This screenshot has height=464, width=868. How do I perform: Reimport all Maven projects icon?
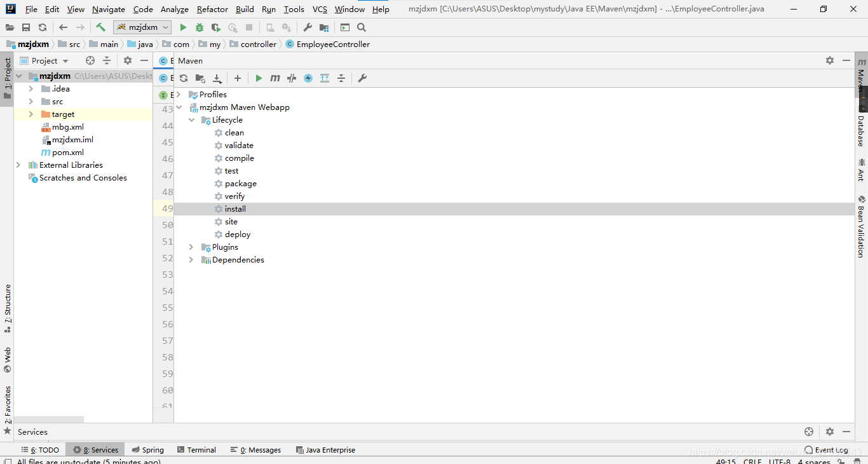pos(184,78)
